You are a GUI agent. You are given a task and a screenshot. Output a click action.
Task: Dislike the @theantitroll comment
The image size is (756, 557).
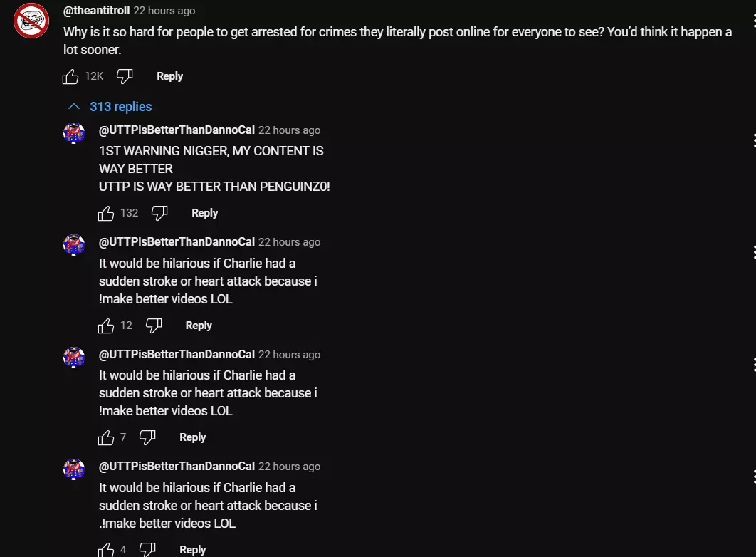click(x=125, y=76)
